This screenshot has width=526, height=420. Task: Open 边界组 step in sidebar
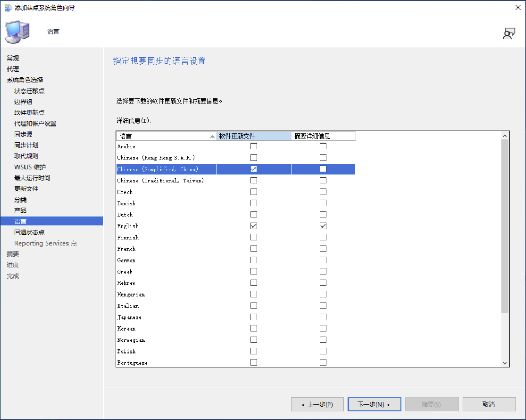(x=23, y=102)
